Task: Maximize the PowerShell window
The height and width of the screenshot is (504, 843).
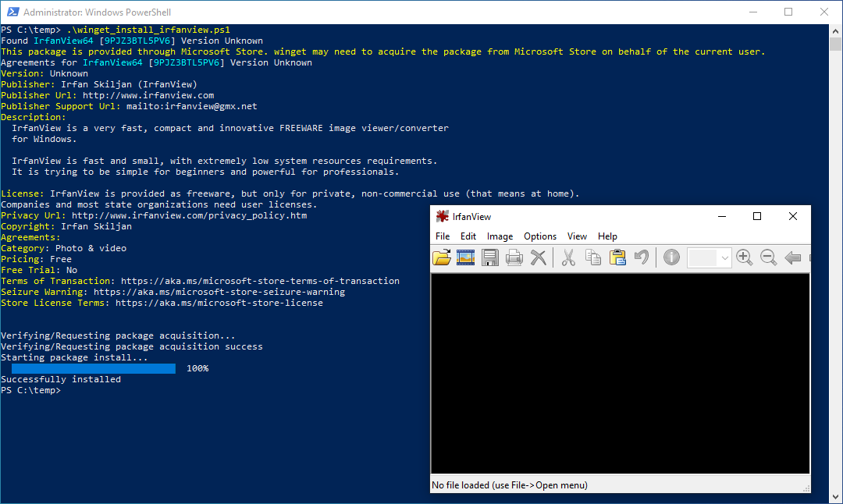Action: [x=788, y=12]
